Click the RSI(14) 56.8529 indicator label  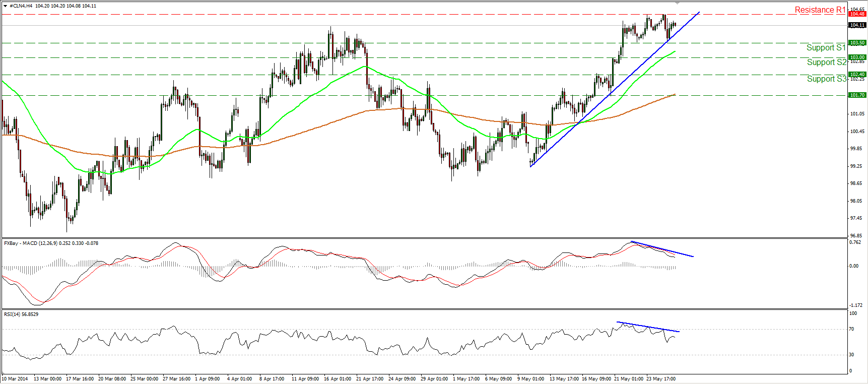21,314
